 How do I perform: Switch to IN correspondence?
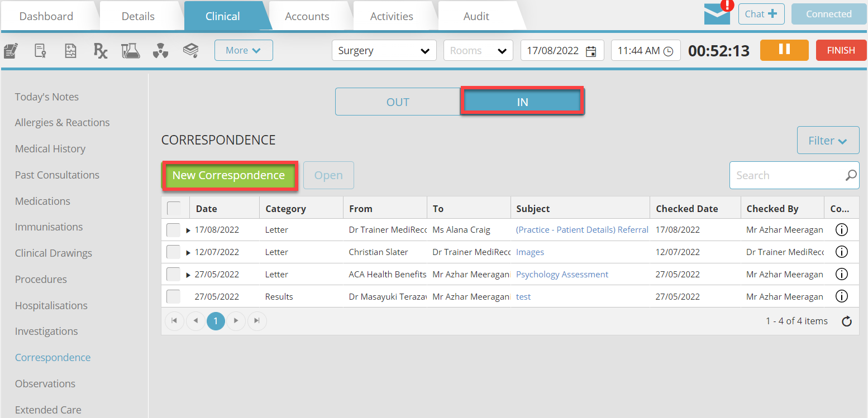(x=522, y=102)
